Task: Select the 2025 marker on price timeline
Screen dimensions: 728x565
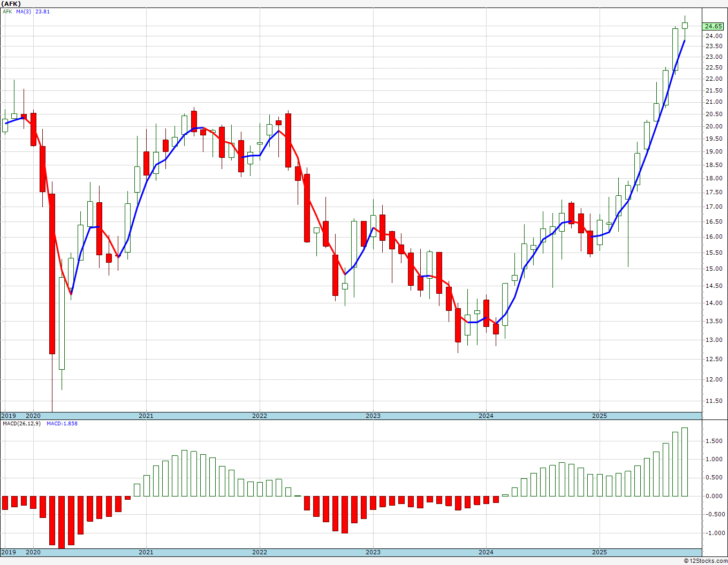Action: [x=600, y=416]
